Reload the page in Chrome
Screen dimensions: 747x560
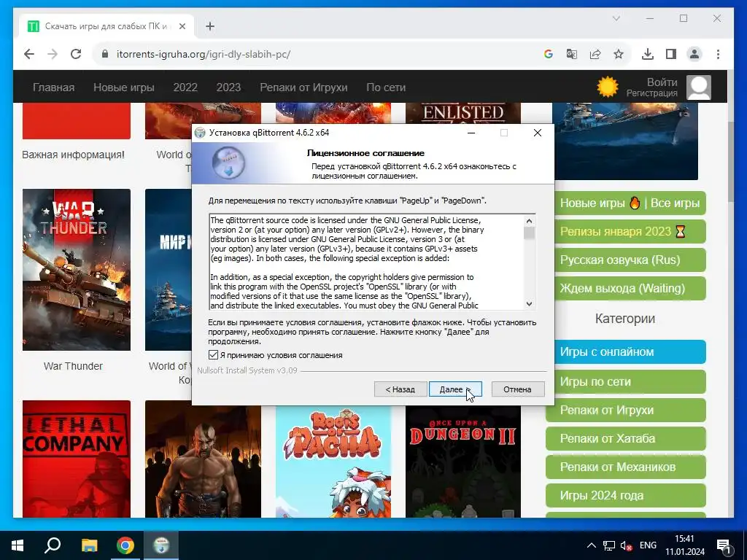coord(76,54)
